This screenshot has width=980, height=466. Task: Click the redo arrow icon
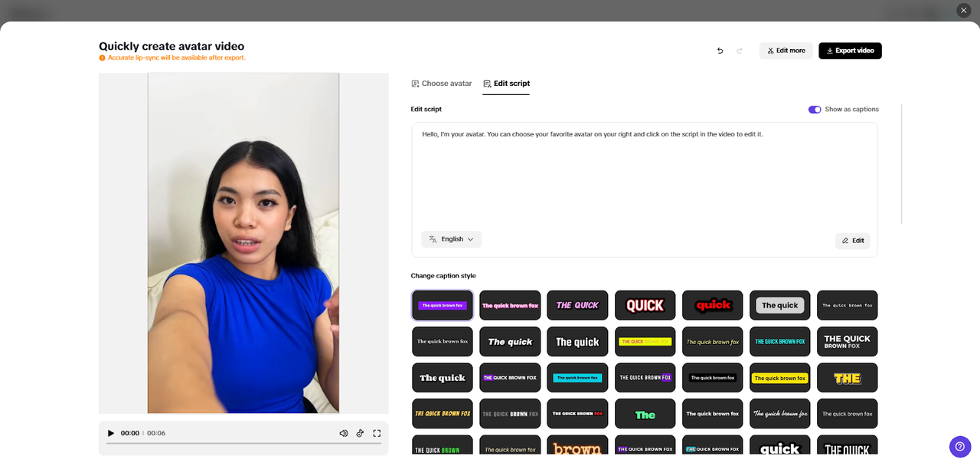coord(739,50)
